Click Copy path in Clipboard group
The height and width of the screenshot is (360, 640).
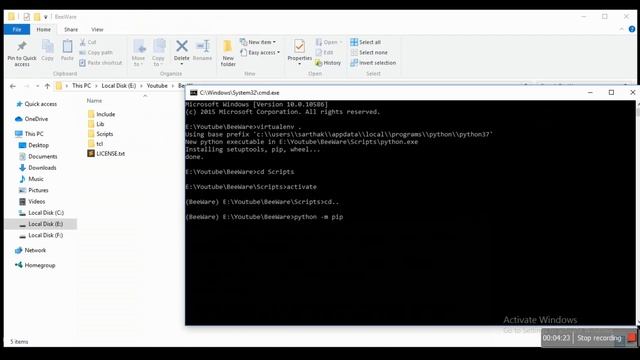[x=96, y=53]
